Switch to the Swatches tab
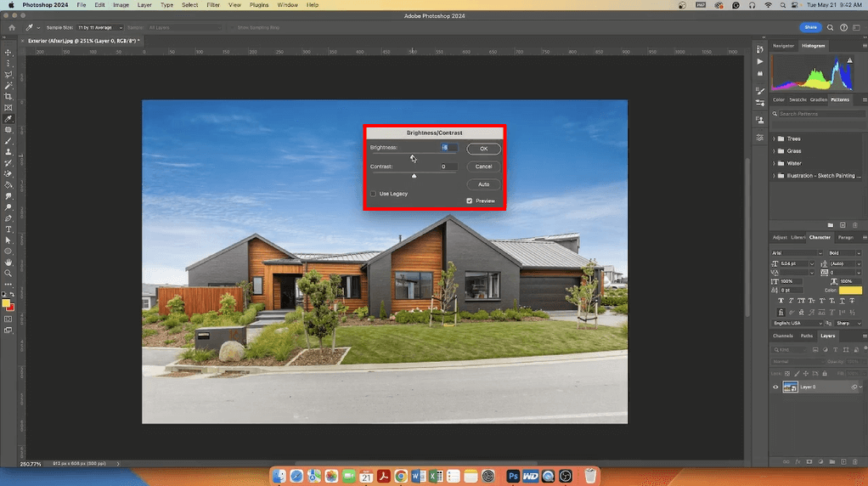 coord(798,99)
